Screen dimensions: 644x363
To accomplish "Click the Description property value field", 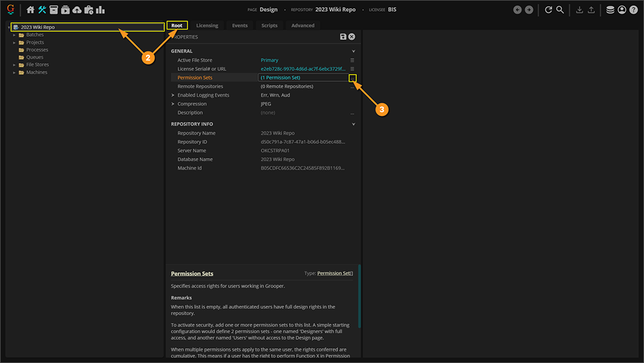I will (303, 113).
